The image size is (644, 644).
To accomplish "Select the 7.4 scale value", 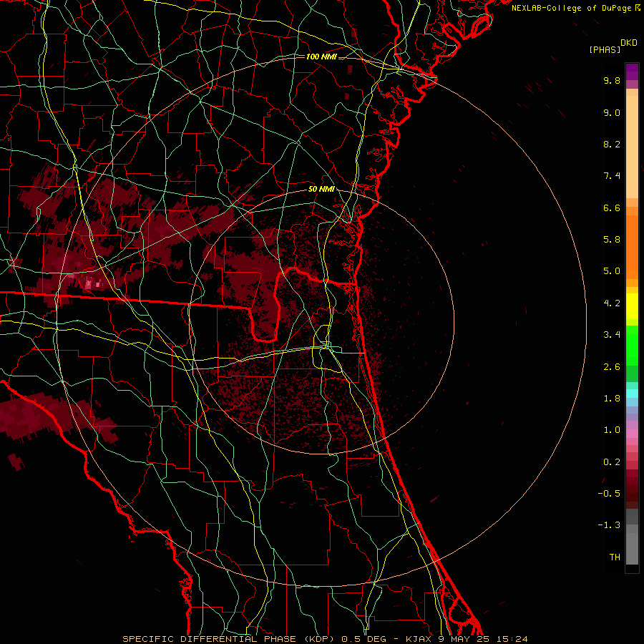I will tap(612, 176).
